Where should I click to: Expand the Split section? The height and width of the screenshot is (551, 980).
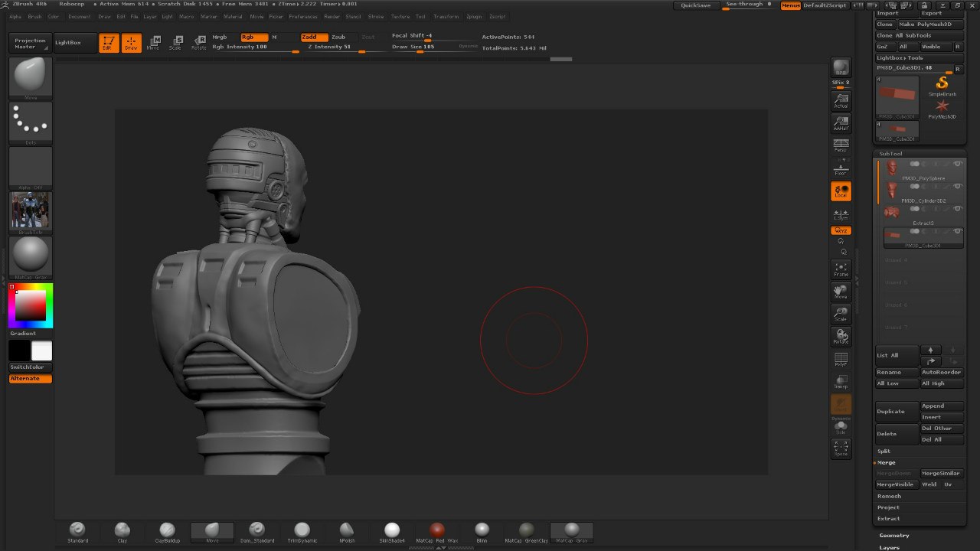pyautogui.click(x=884, y=452)
